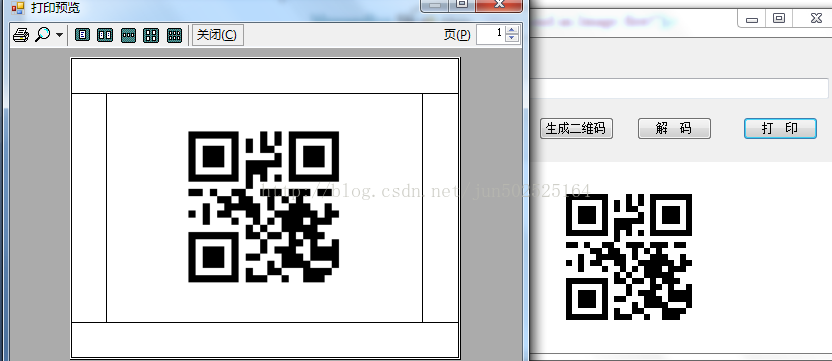This screenshot has height=361, width=832.
Task: Select the four-page layout icon
Action: [151, 36]
